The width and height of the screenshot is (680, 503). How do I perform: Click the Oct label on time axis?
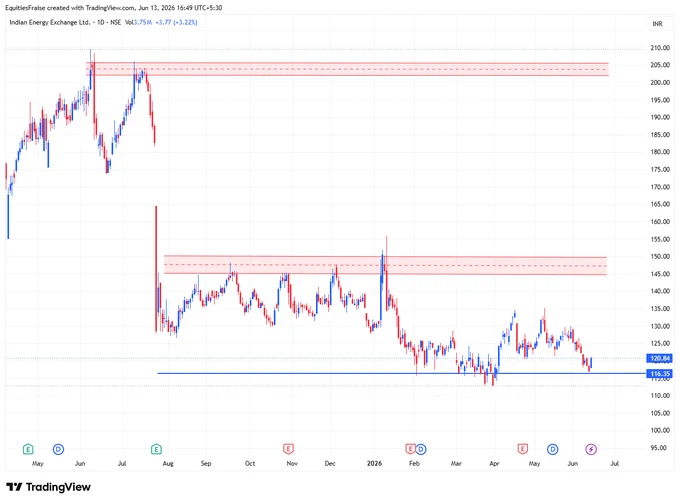tap(250, 464)
